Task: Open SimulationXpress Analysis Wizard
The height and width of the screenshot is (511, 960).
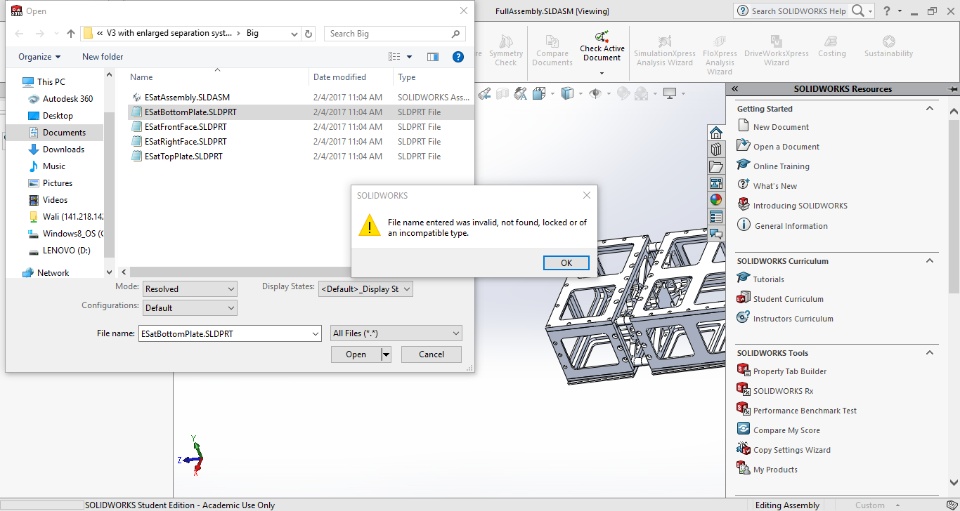Action: coord(664,50)
